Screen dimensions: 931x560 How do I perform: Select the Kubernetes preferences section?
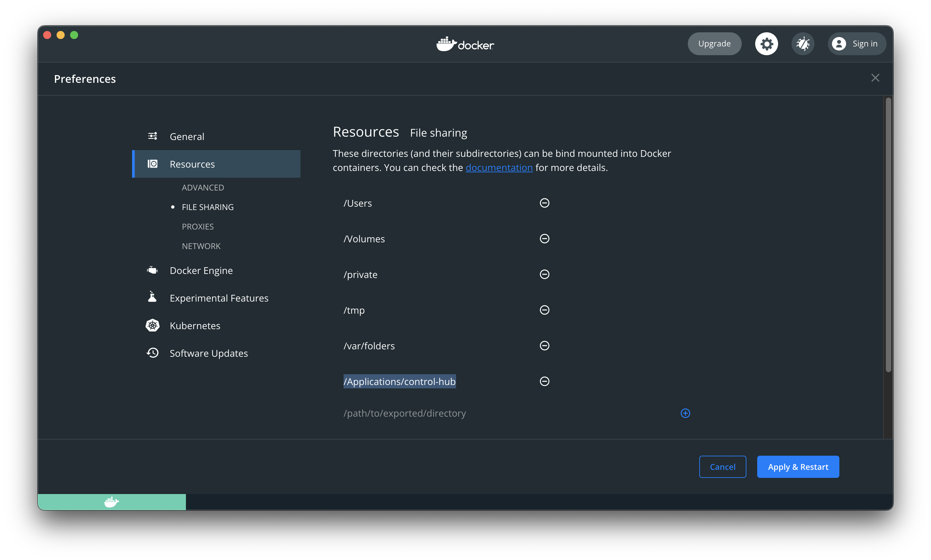point(194,326)
